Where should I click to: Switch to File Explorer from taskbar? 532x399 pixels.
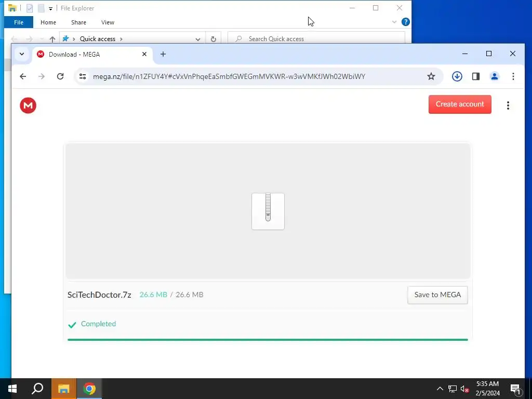pyautogui.click(x=63, y=389)
